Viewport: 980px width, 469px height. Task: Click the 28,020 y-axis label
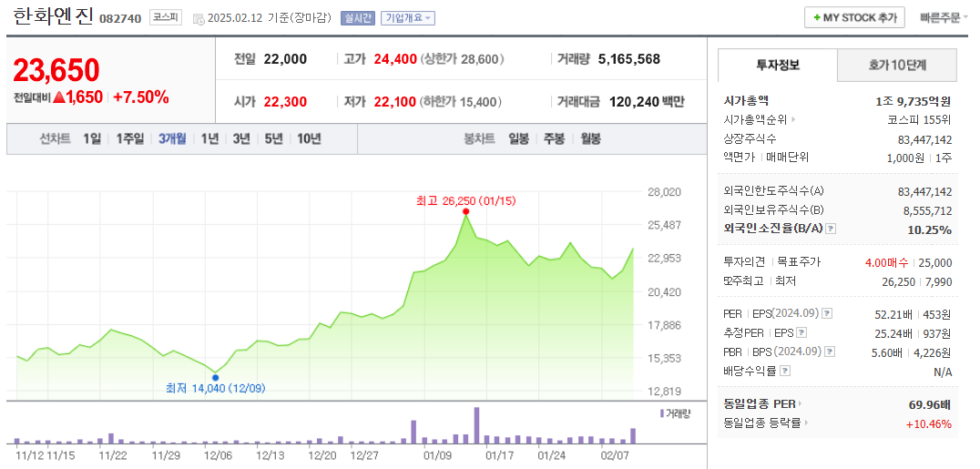[663, 192]
